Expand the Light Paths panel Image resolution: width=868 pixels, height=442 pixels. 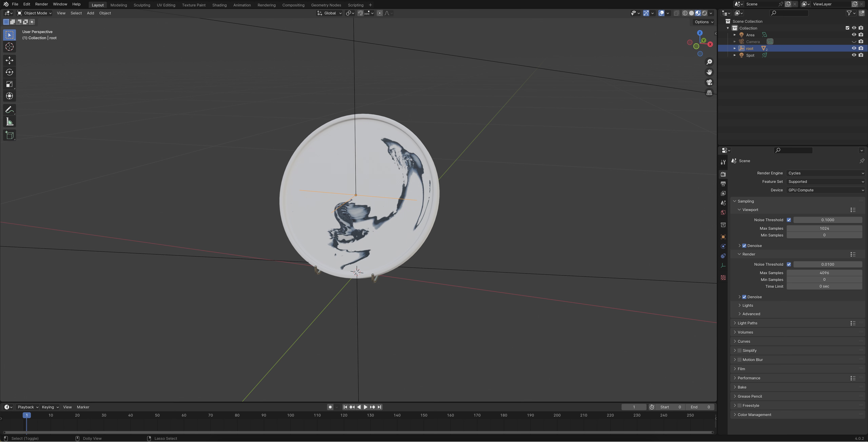pos(747,323)
